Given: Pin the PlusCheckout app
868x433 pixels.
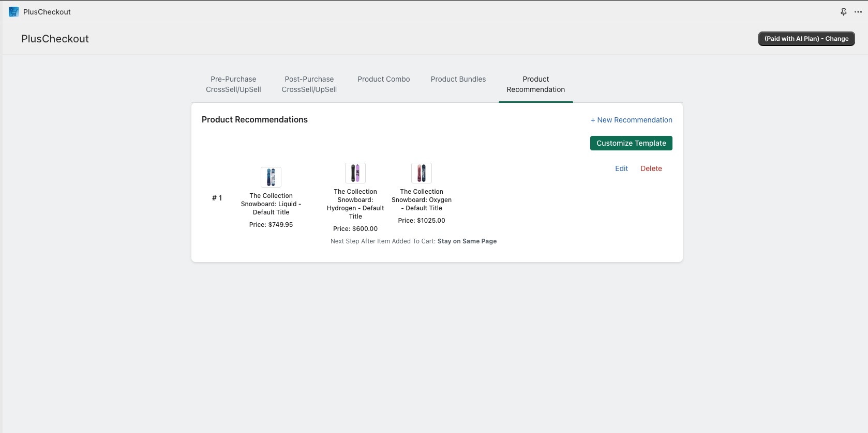Looking at the screenshot, I should (844, 12).
